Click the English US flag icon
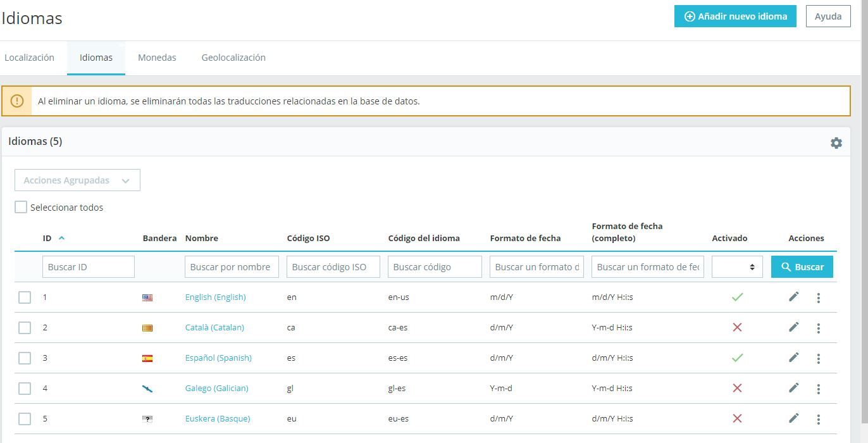868x443 pixels. point(147,297)
